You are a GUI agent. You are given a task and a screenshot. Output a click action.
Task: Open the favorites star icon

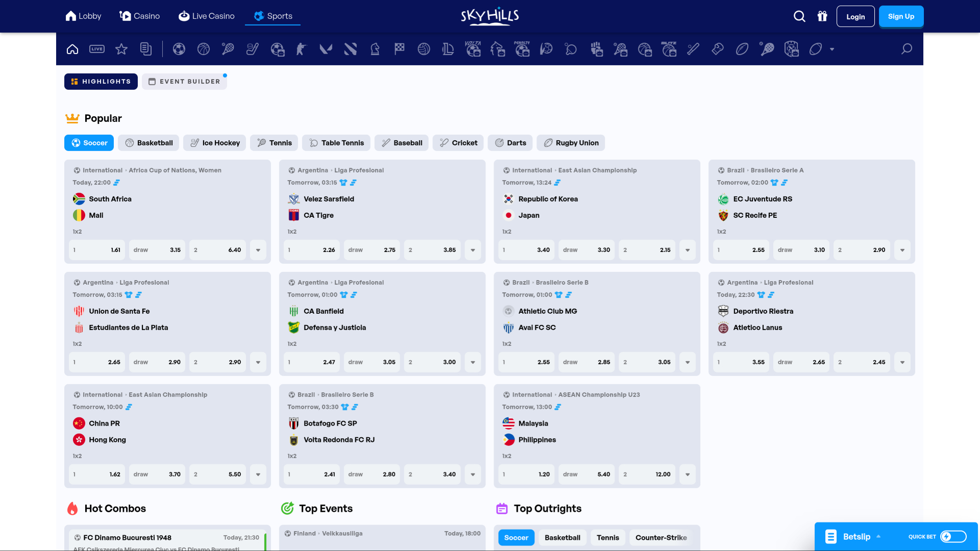(121, 49)
